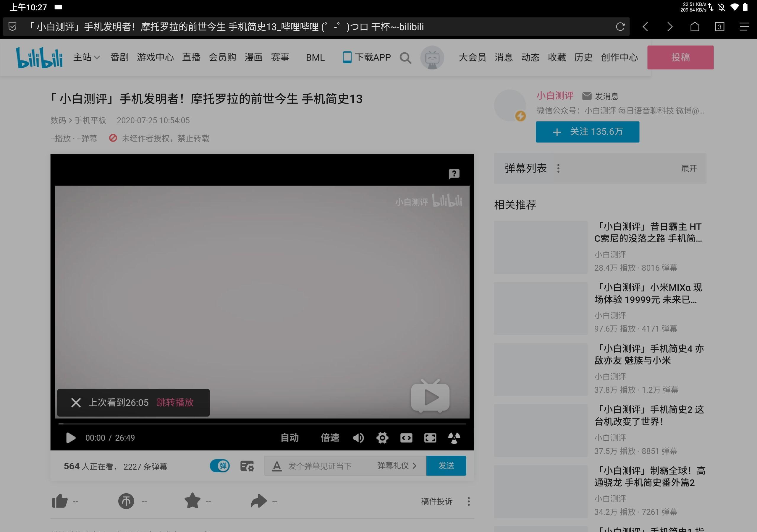Expand danmaku list with 展开
This screenshot has height=532, width=757.
click(x=689, y=168)
